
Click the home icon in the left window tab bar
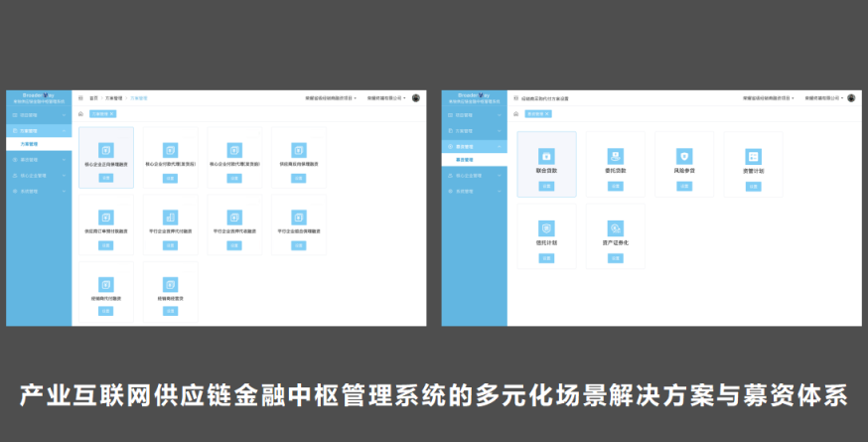click(x=80, y=114)
